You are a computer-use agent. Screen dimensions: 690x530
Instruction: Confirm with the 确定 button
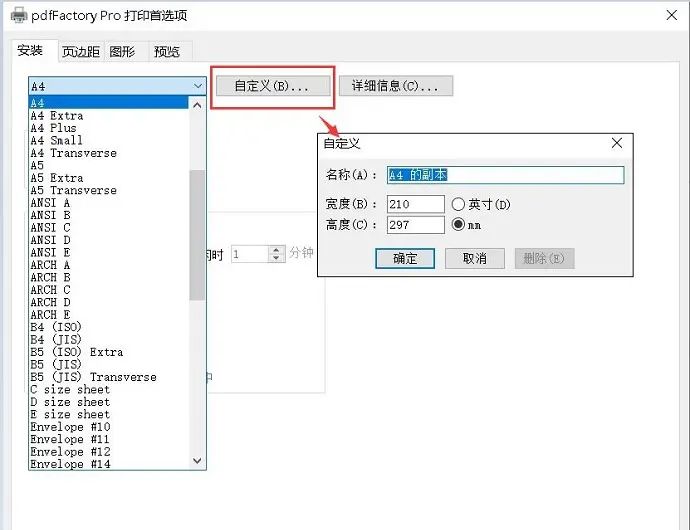coord(405,258)
